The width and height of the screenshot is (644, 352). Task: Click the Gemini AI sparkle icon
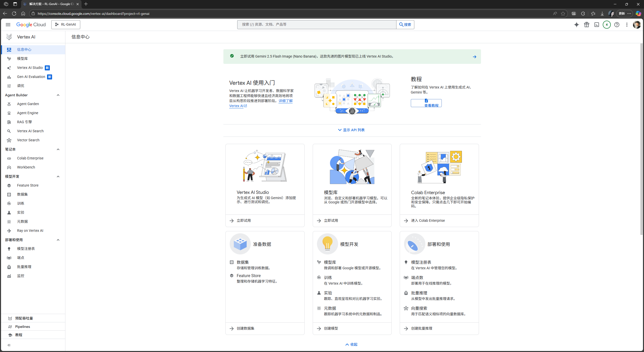point(576,25)
